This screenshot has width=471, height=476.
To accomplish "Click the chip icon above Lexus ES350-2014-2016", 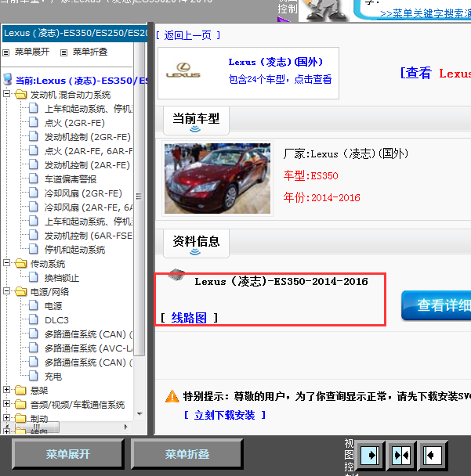I will pyautogui.click(x=177, y=274).
